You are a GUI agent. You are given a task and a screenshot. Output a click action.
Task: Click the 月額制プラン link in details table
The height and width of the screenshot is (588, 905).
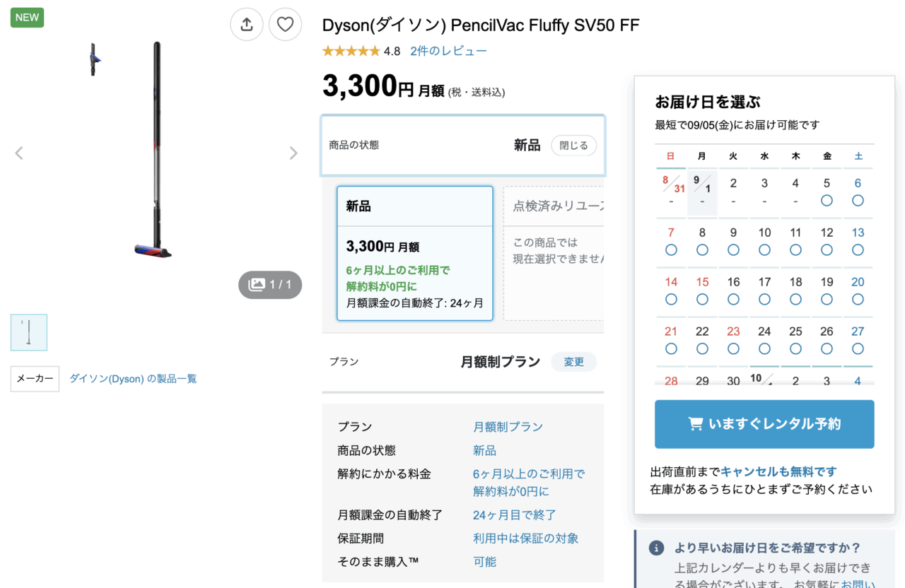508,427
